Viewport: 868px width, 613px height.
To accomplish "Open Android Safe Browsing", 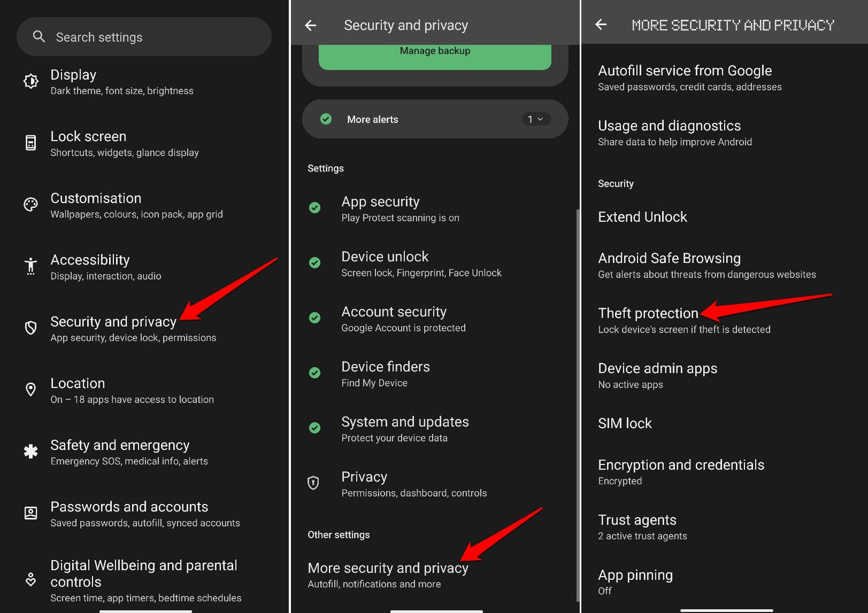I will pos(725,265).
